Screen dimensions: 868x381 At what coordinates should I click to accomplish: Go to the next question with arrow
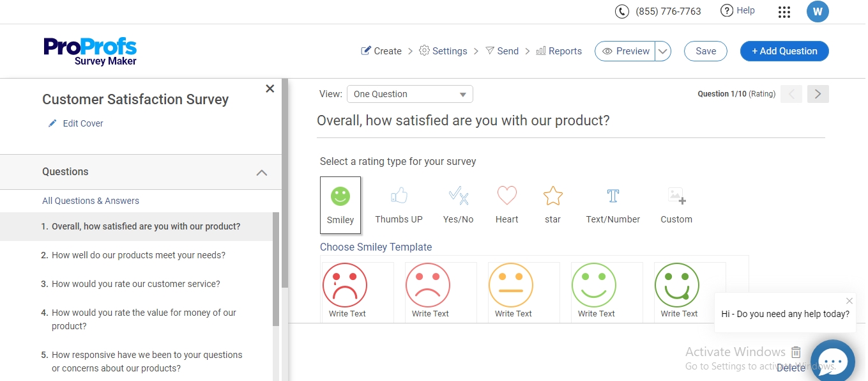818,93
